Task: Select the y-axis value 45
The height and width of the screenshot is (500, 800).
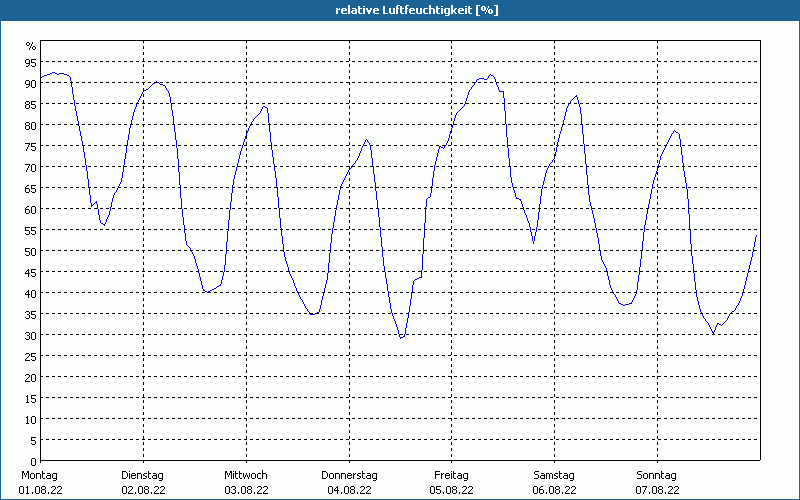Action: tap(31, 272)
